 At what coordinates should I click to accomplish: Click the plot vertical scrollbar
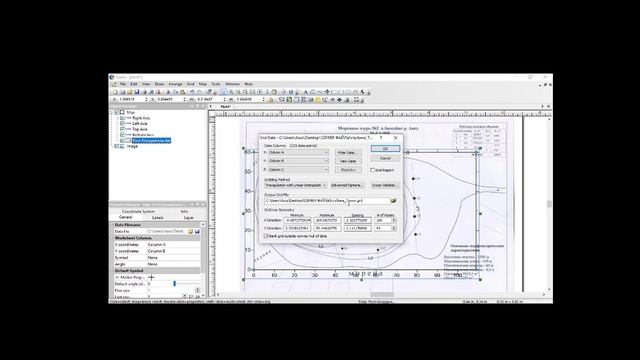tap(549, 204)
